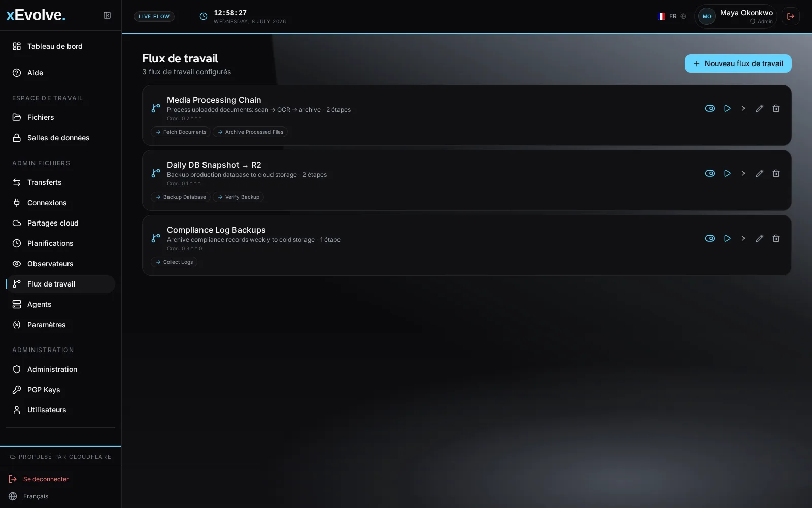Open Agents page
Screen dimensions: 812x508
pyautogui.click(x=60, y=304)
